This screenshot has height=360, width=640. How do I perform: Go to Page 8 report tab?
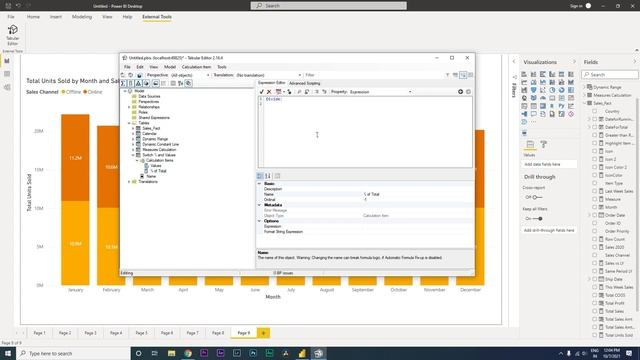click(218, 333)
